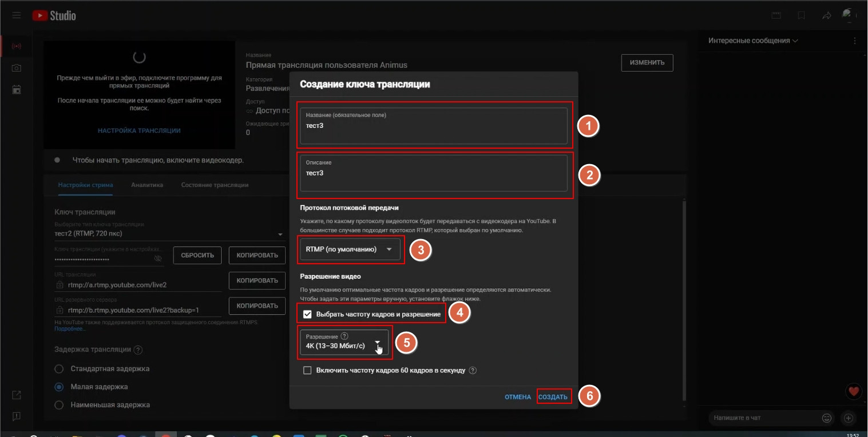Switch to the Состояние трансляции tab
Image resolution: width=868 pixels, height=437 pixels.
(x=215, y=185)
